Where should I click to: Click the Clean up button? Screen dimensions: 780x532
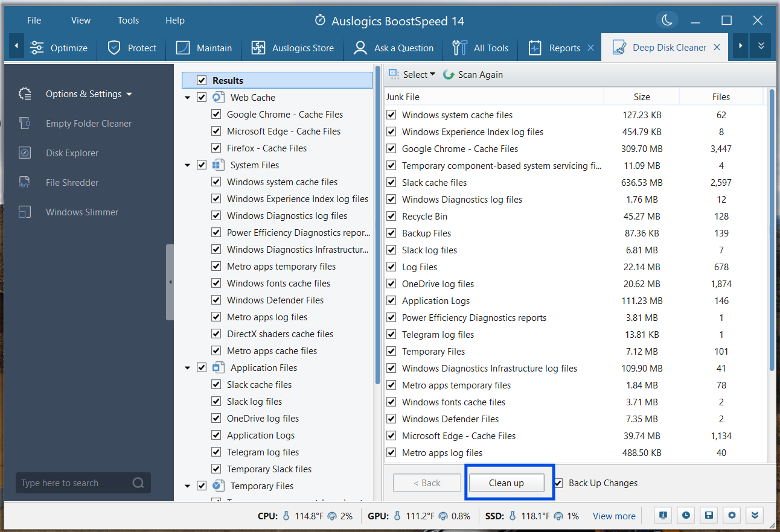click(x=507, y=483)
